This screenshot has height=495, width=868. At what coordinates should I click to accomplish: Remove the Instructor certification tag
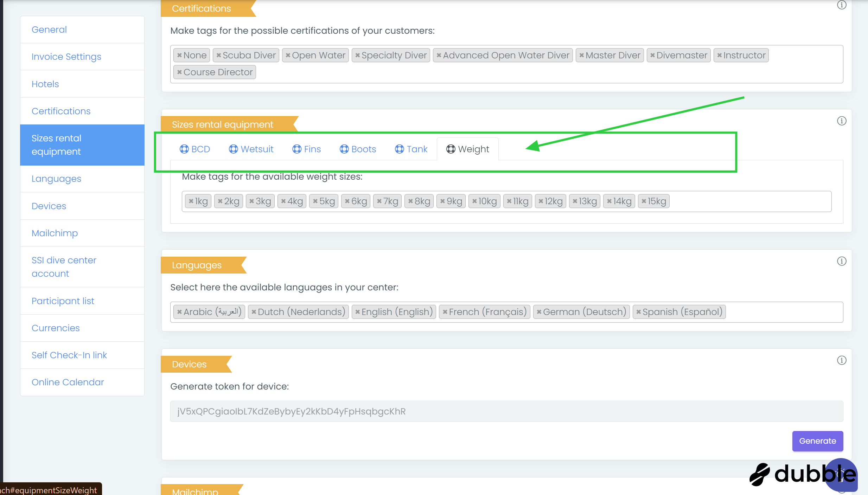[719, 56]
